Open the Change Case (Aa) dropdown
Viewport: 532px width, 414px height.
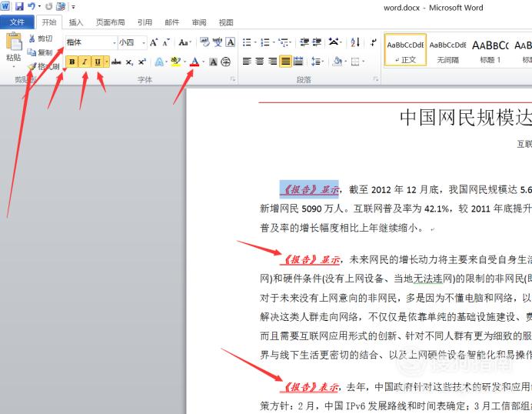pos(185,42)
